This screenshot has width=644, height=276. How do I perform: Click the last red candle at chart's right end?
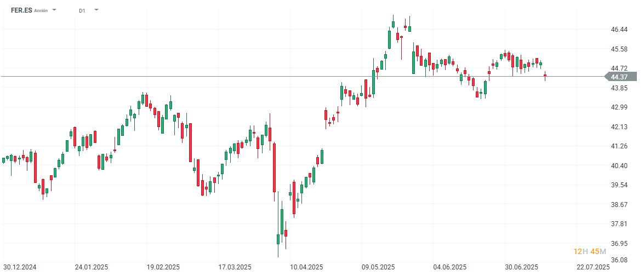[545, 76]
